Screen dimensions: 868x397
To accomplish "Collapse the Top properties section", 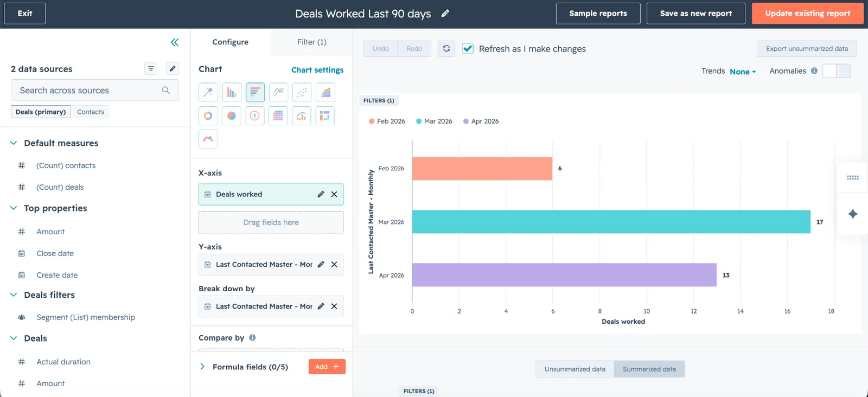I will pos(14,208).
